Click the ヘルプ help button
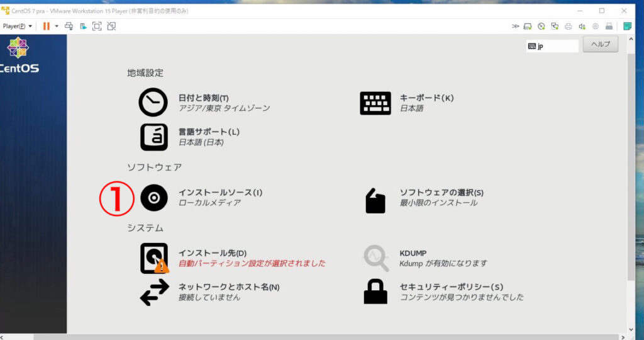Screen dimensions: 644x340 pos(601,45)
